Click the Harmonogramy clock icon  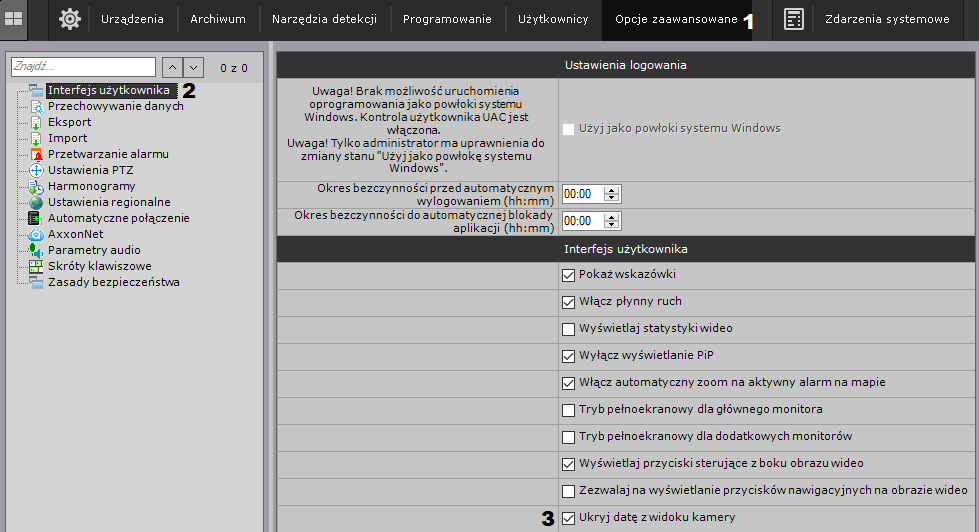coord(36,187)
